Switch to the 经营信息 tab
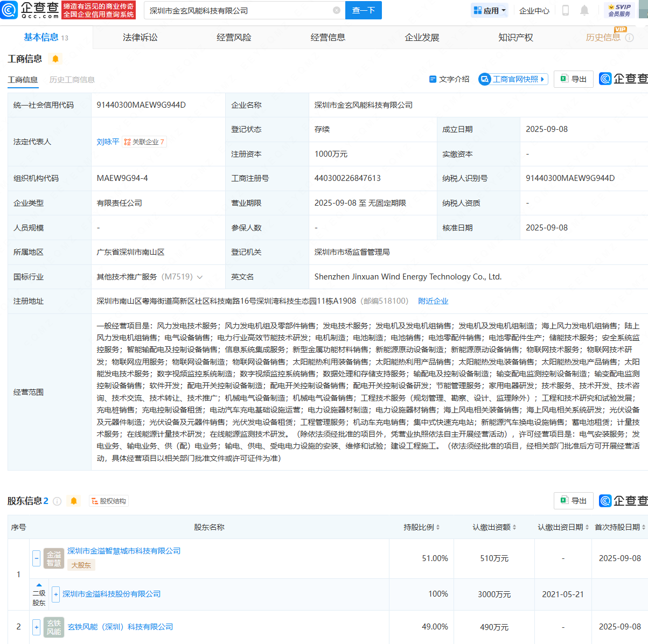Screen dimensions: 648x644 coord(328,38)
